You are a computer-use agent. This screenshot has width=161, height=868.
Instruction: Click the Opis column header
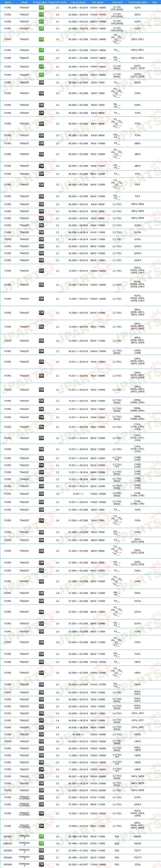(154, 2)
